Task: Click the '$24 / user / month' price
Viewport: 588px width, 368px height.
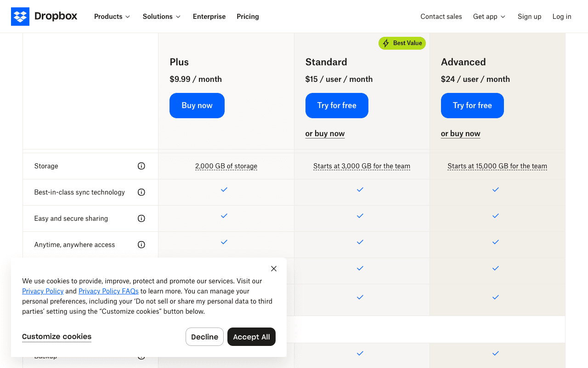Action: click(x=475, y=79)
